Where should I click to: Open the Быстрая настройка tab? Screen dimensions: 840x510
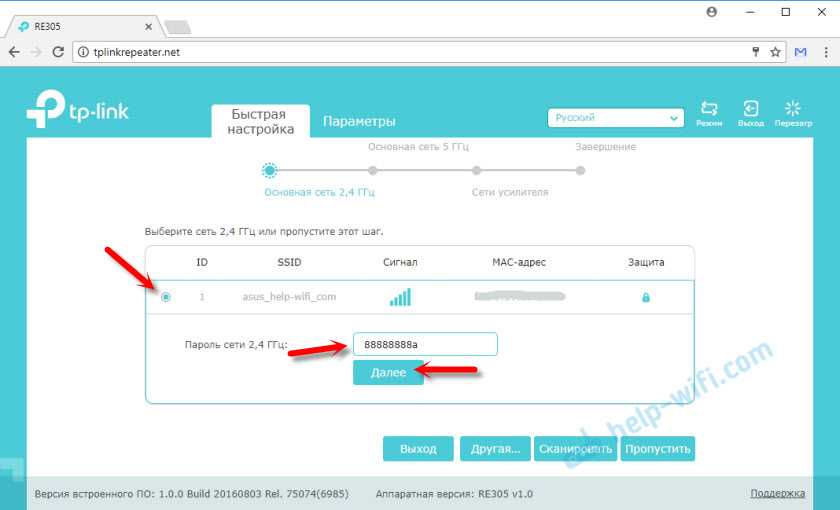260,121
